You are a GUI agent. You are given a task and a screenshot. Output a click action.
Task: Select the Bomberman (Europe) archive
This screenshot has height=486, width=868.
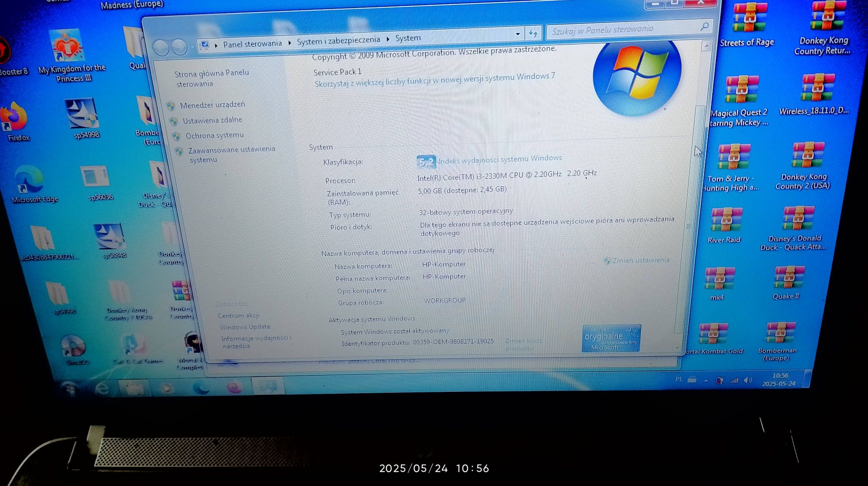click(x=778, y=342)
